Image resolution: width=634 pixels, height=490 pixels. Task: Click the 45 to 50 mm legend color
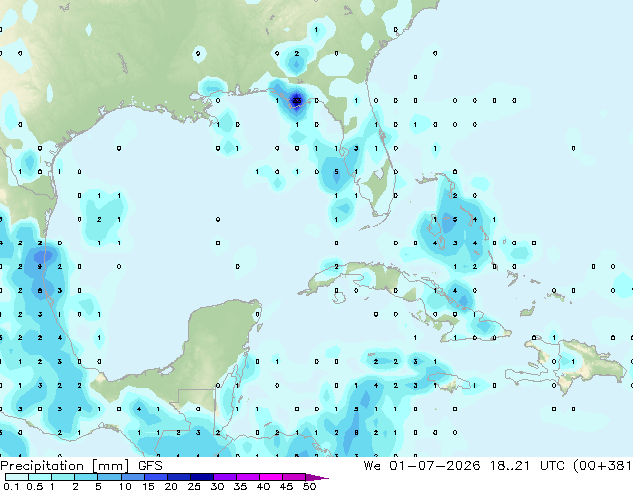(294, 477)
